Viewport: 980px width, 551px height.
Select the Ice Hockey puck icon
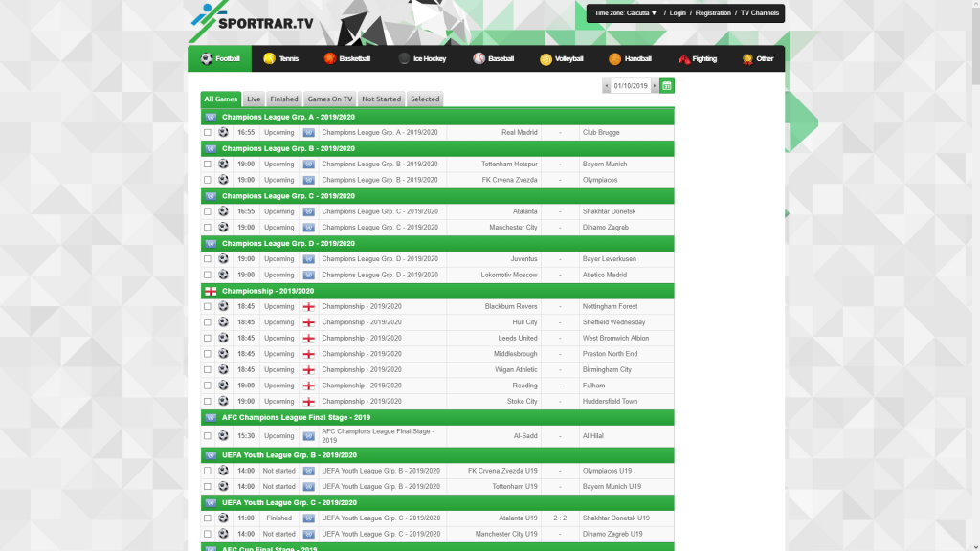[405, 58]
